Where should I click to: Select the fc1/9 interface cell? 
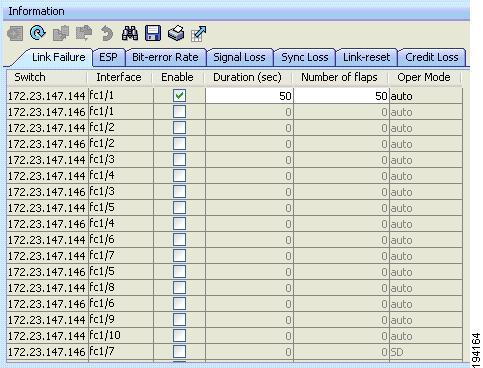pos(121,320)
